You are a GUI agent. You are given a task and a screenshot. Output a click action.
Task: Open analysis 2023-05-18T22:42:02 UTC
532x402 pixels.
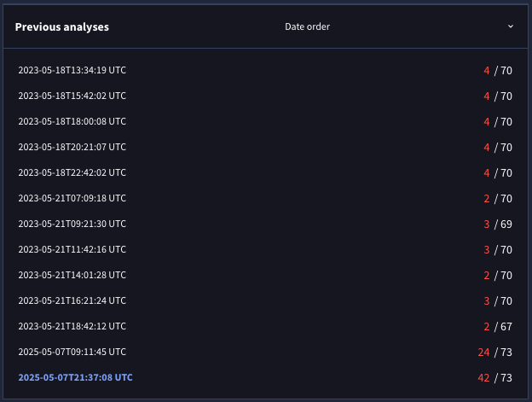click(x=72, y=172)
